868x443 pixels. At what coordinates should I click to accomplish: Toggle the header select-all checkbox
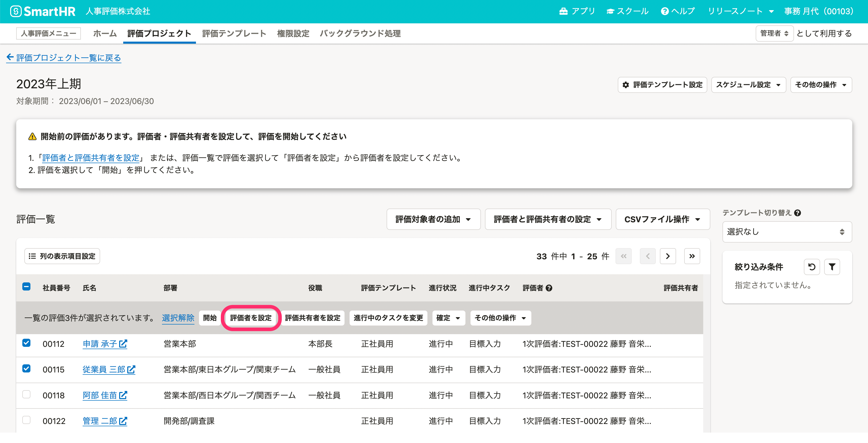(x=26, y=287)
